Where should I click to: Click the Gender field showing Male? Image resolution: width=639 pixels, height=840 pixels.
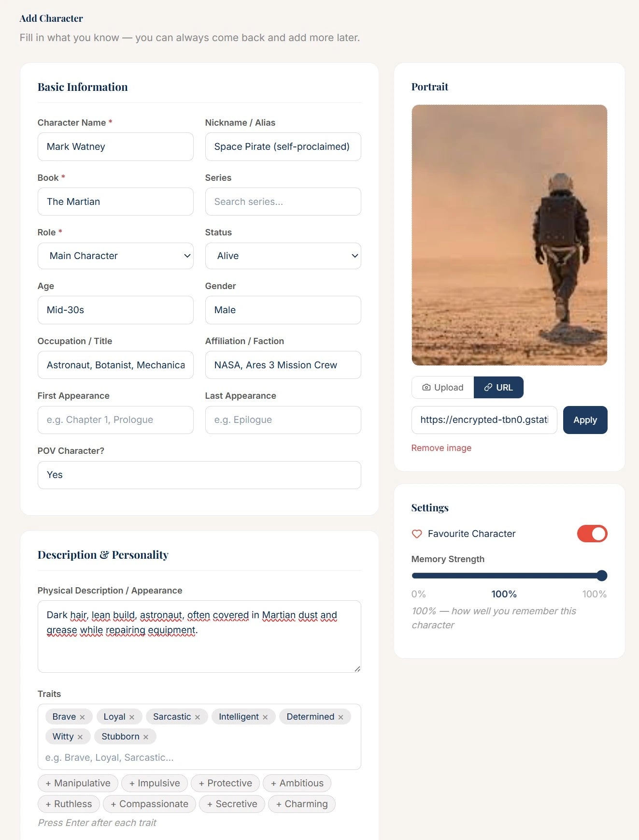pyautogui.click(x=283, y=310)
